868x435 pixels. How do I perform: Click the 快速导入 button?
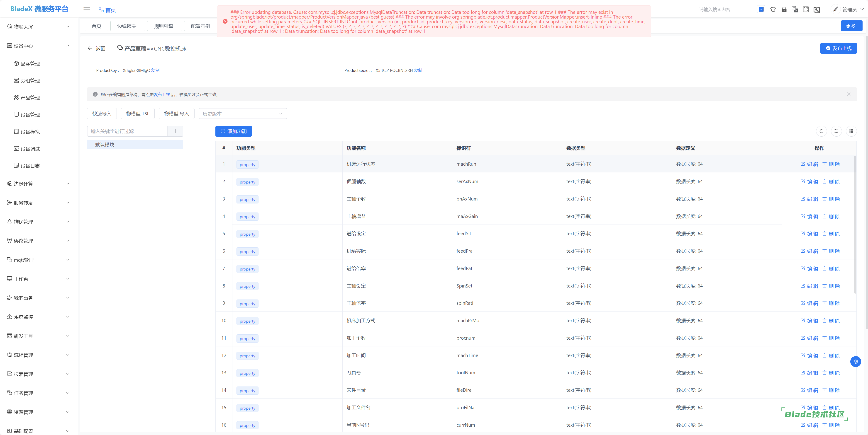pos(102,114)
